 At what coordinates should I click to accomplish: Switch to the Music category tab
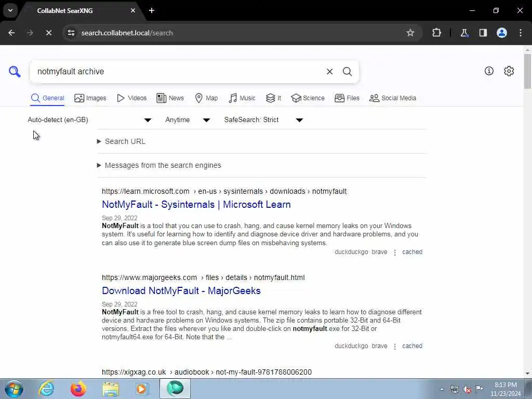242,98
